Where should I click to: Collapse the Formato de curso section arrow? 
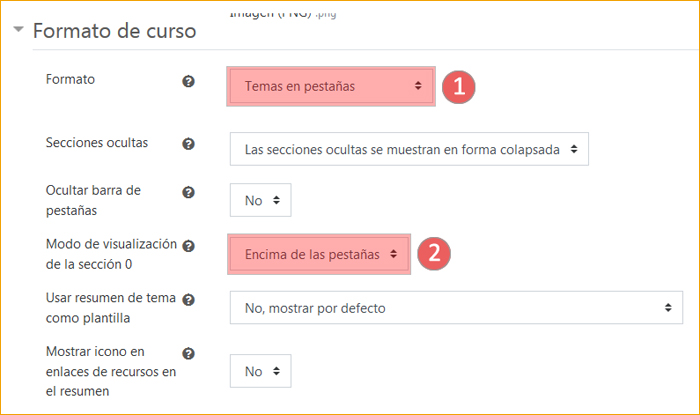tap(19, 30)
